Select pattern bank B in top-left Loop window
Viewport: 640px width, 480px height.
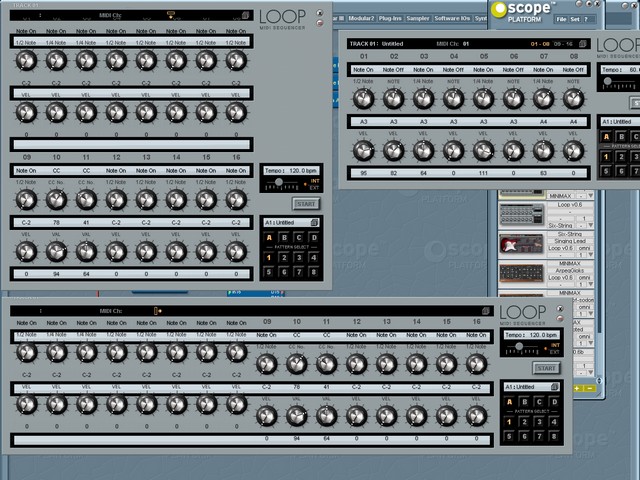(284, 238)
